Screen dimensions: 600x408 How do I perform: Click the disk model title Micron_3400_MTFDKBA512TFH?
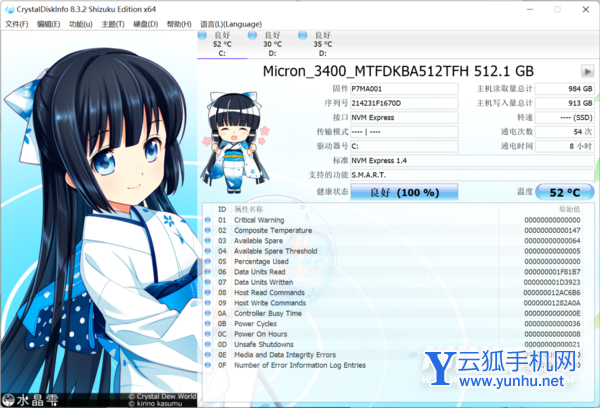(365, 71)
